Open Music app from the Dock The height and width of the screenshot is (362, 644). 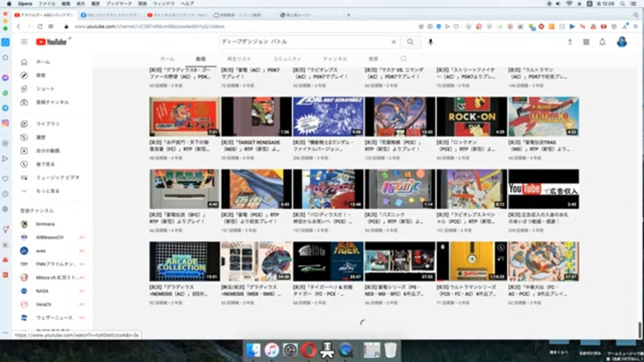coord(271,350)
